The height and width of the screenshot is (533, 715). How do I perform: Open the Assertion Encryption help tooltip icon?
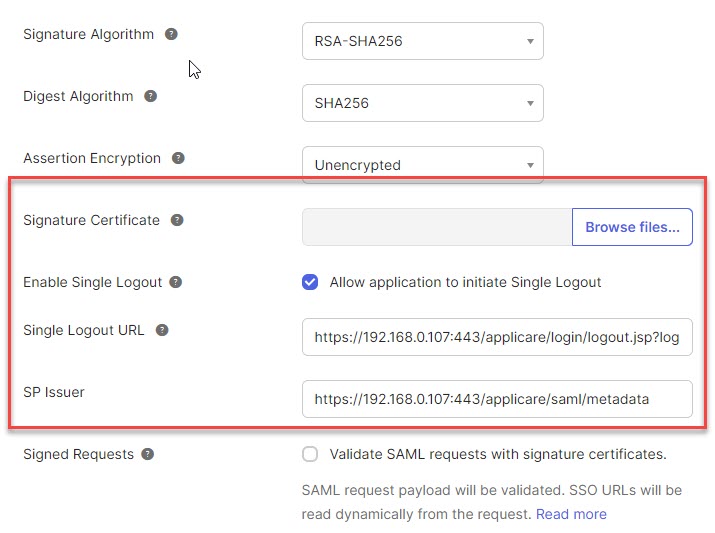point(178,158)
